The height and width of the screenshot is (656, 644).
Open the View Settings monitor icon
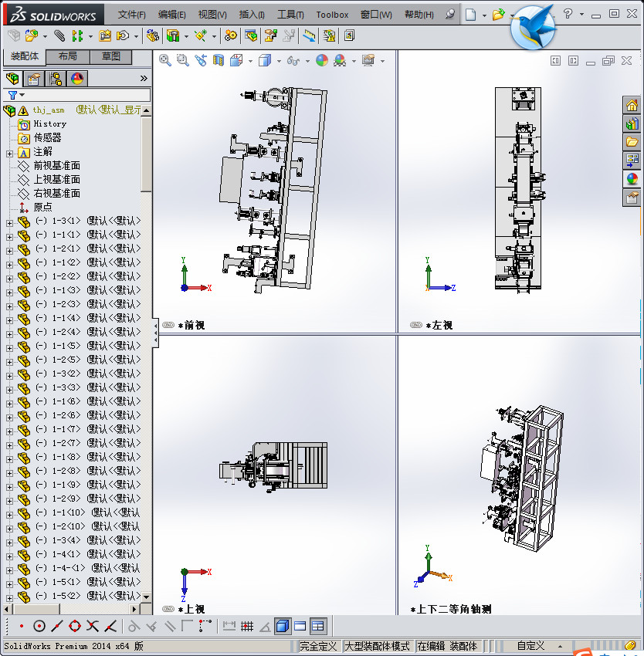click(368, 61)
